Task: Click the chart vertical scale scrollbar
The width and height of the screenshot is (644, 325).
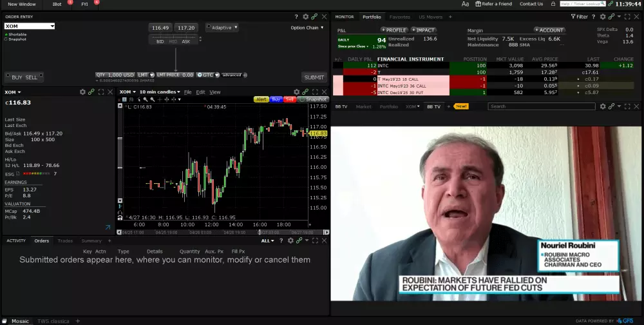Action: [x=120, y=153]
